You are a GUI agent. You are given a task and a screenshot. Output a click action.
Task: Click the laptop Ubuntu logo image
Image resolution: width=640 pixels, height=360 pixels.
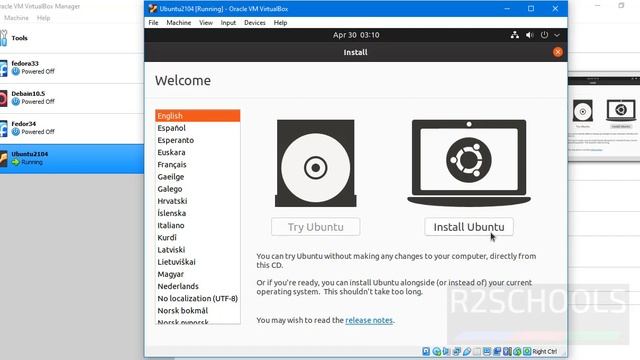click(x=469, y=162)
